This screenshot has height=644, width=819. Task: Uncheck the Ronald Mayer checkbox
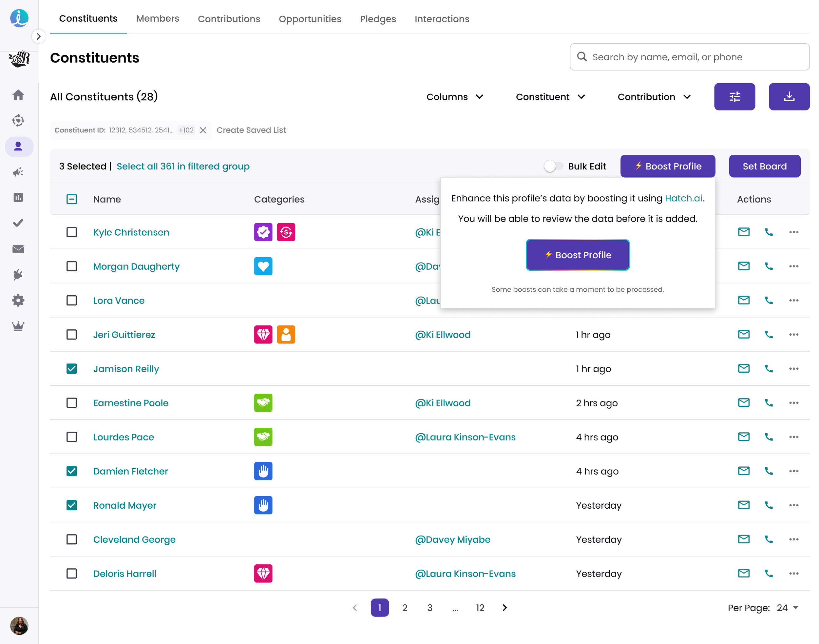[72, 505]
